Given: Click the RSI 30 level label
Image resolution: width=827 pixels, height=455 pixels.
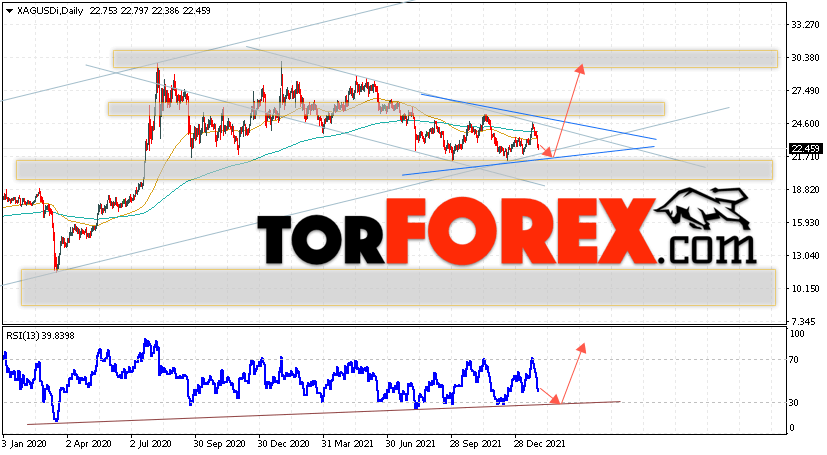Looking at the screenshot, I should click(794, 403).
